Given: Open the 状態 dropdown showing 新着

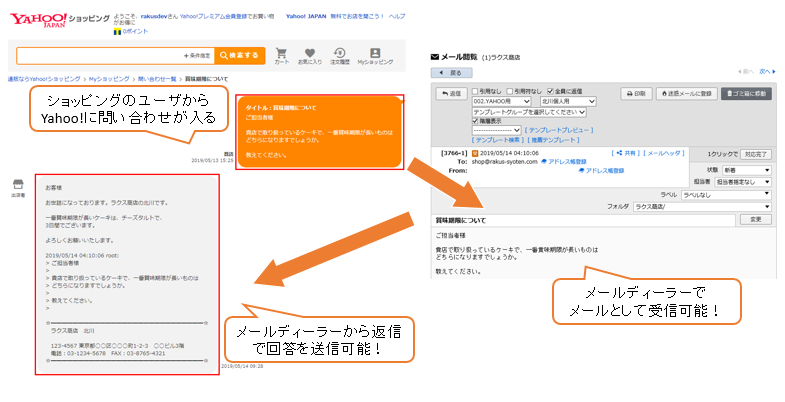Looking at the screenshot, I should coord(746,170).
